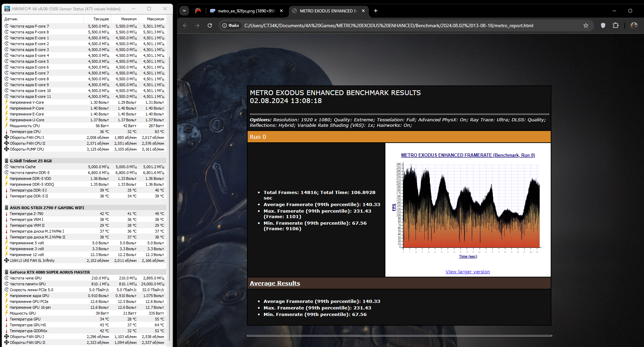Click the fan icon beside Обороты FAN CPU I
The image size is (644, 347).
tap(7, 137)
